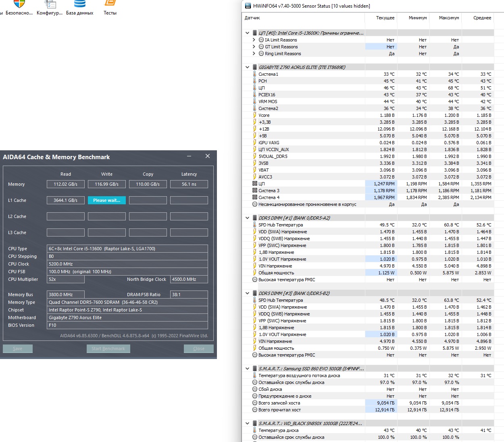The height and width of the screenshot is (442, 504).
Task: Click thermometer icon beside PCH
Action: click(254, 81)
